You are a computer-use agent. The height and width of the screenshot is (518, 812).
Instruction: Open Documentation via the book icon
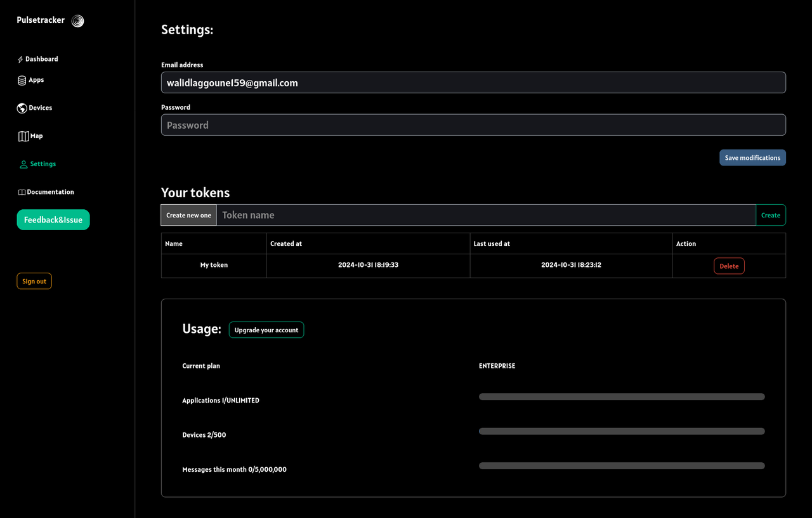coord(21,191)
